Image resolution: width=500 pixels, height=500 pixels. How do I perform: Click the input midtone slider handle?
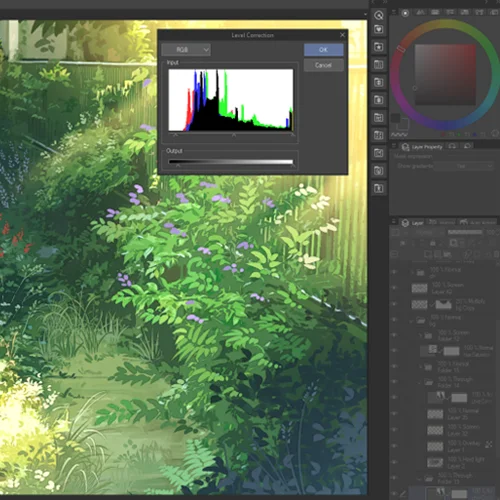(234, 135)
